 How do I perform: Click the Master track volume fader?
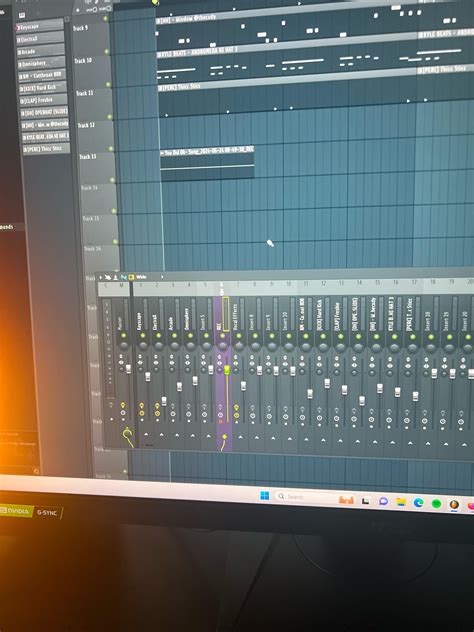tap(129, 369)
